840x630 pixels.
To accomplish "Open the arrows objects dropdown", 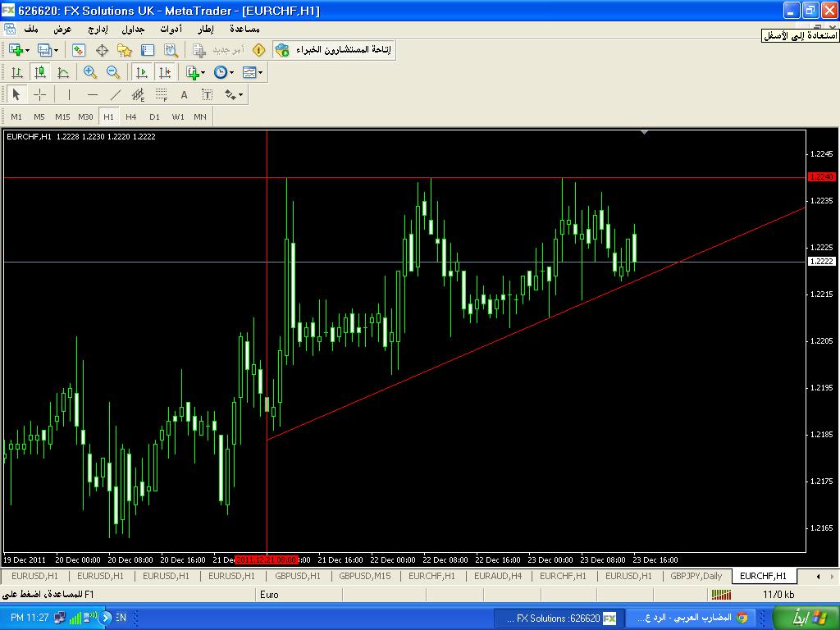I will click(x=234, y=95).
